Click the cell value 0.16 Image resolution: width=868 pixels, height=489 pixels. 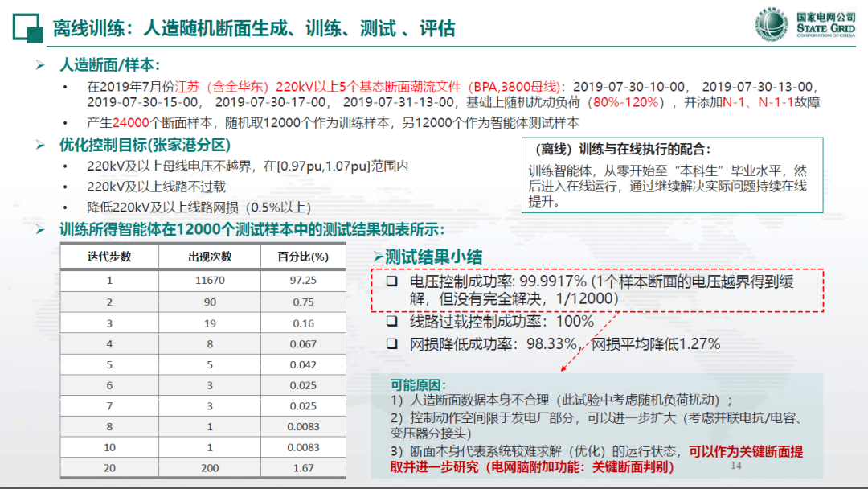(x=303, y=323)
